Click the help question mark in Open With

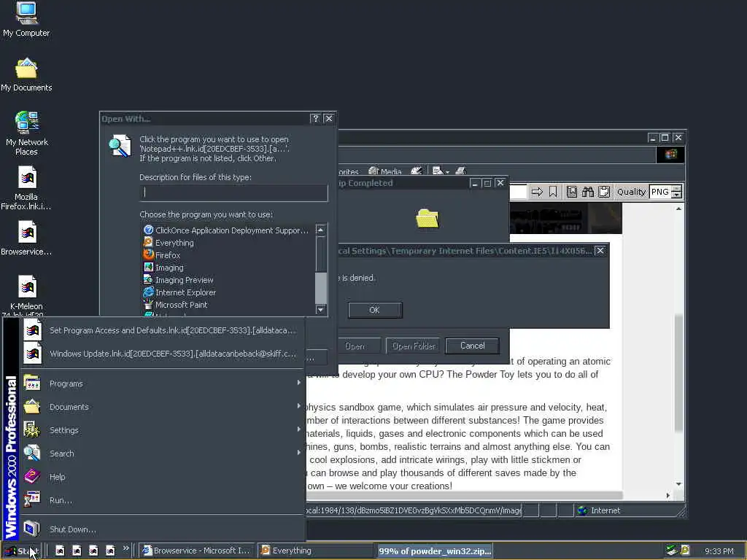(315, 119)
